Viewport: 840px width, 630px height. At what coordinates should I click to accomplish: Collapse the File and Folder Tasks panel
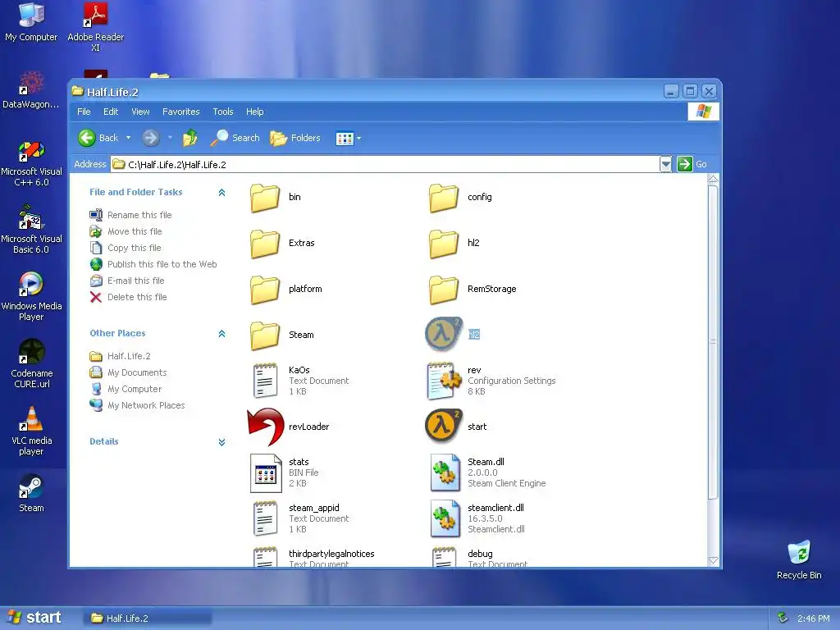pyautogui.click(x=221, y=192)
